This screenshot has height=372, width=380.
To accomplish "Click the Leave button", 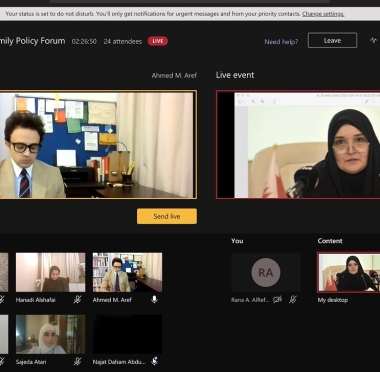I will [x=332, y=40].
